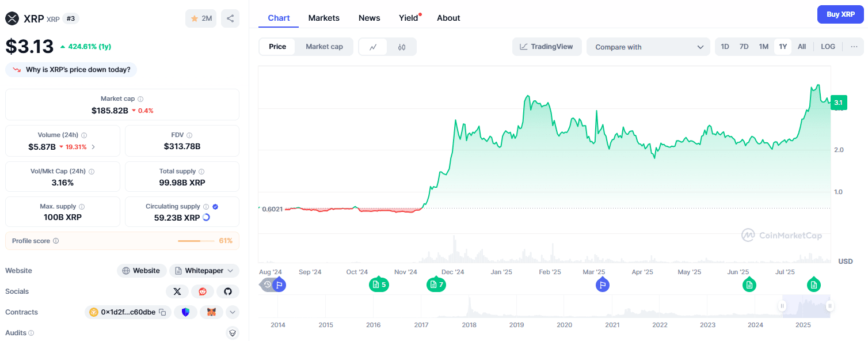This screenshot has height=341, width=868.
Task: Open the share options icon
Action: pyautogui.click(x=230, y=18)
